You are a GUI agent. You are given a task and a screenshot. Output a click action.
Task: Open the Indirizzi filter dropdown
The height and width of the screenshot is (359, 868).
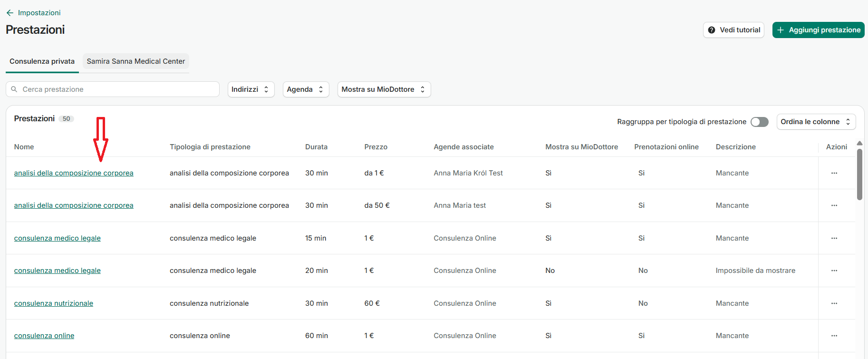point(251,89)
